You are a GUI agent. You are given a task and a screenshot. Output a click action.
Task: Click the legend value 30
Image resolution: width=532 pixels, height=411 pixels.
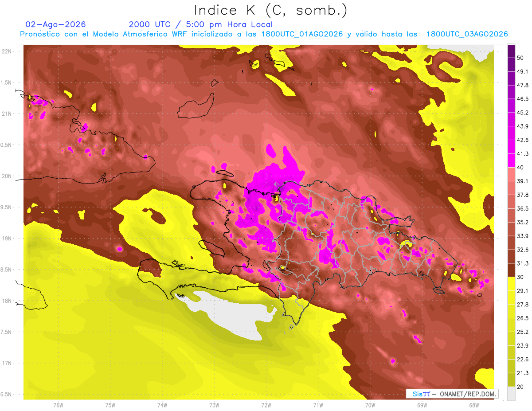click(x=520, y=277)
